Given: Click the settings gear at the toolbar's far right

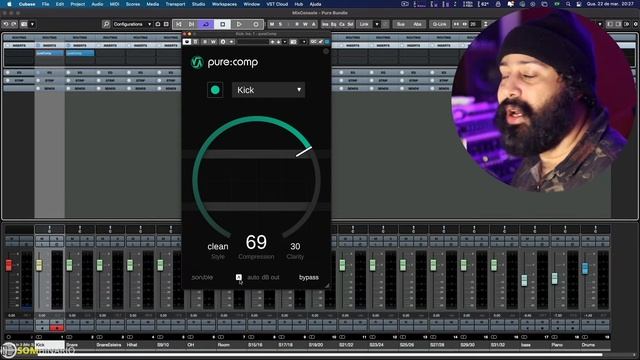Looking at the screenshot, I should (635, 24).
